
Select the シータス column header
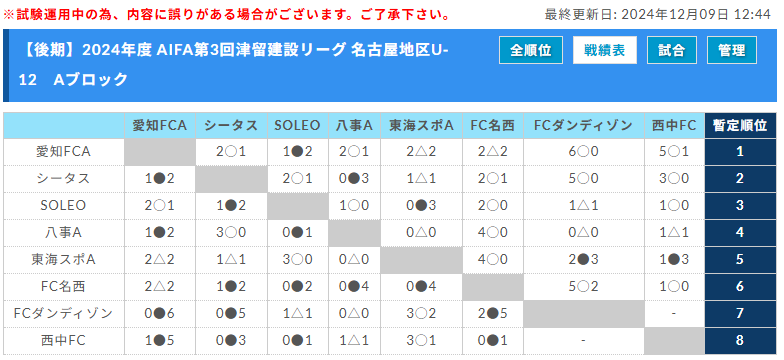pyautogui.click(x=232, y=126)
